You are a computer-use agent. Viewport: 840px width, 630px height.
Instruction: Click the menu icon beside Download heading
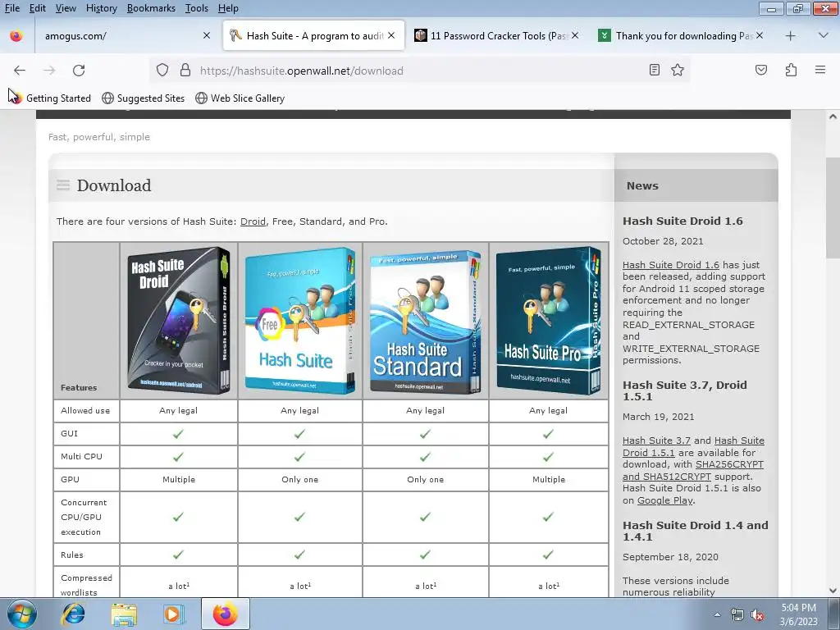pos(63,185)
